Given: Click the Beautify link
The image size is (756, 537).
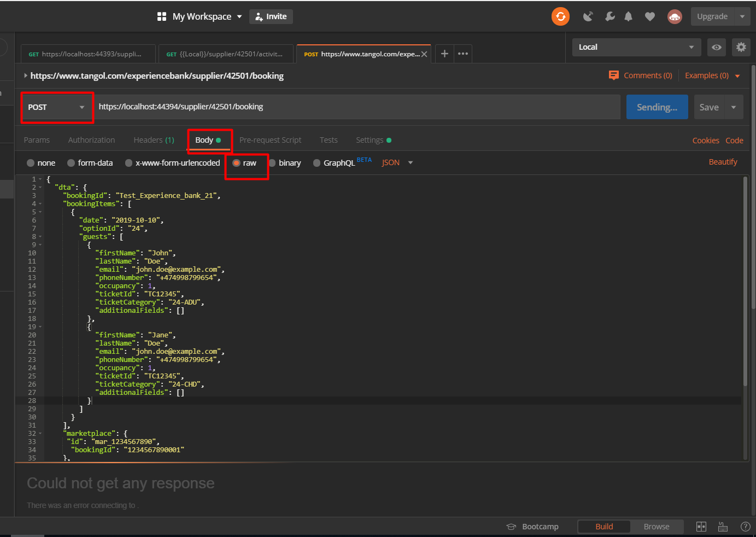Looking at the screenshot, I should pyautogui.click(x=723, y=162).
